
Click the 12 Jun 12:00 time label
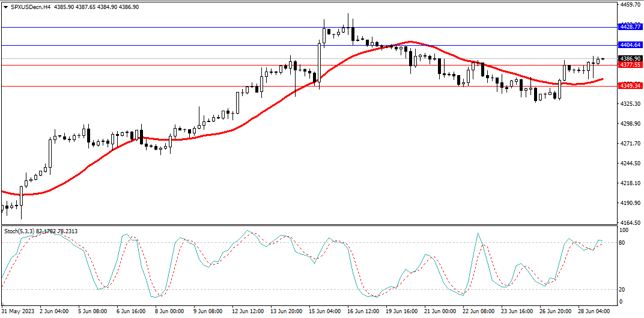[x=247, y=311]
